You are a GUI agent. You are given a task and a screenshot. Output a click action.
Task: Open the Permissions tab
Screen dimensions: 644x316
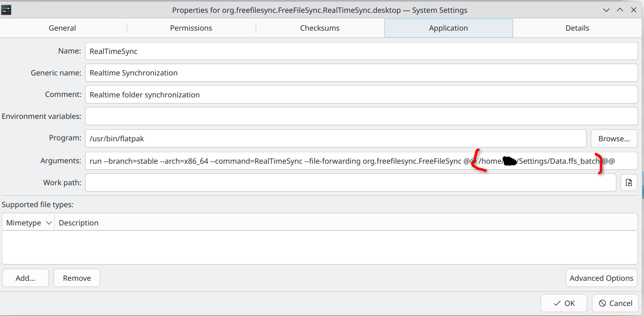(191, 28)
